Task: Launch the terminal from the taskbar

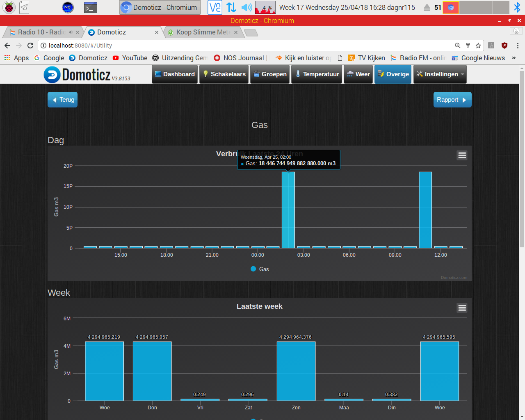Action: click(90, 7)
